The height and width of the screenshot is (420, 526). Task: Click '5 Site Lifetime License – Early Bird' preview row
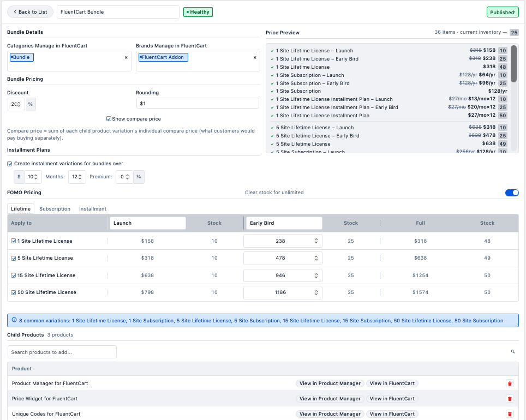[388, 135]
